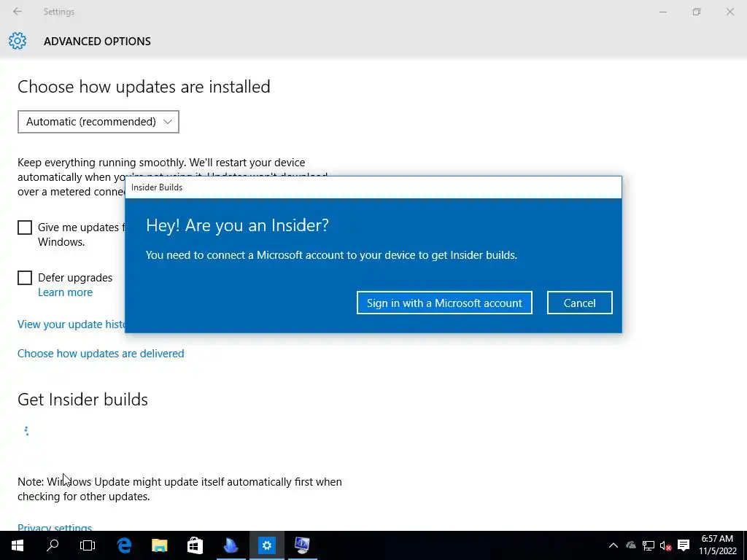Open the monitor app on the taskbar
Screen dimensions: 747x560
(x=302, y=545)
